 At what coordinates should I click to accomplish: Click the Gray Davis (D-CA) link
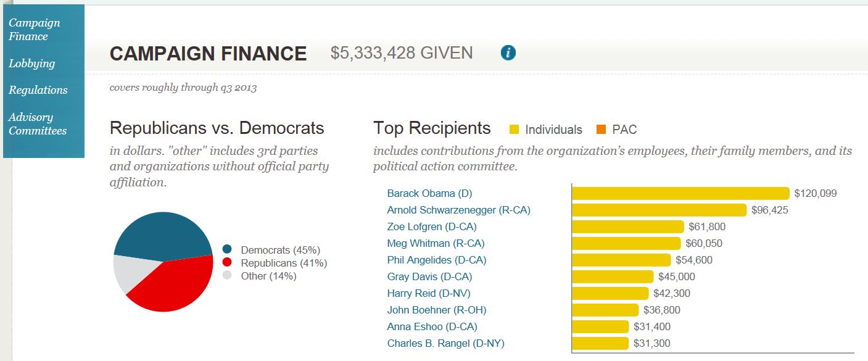[429, 276]
